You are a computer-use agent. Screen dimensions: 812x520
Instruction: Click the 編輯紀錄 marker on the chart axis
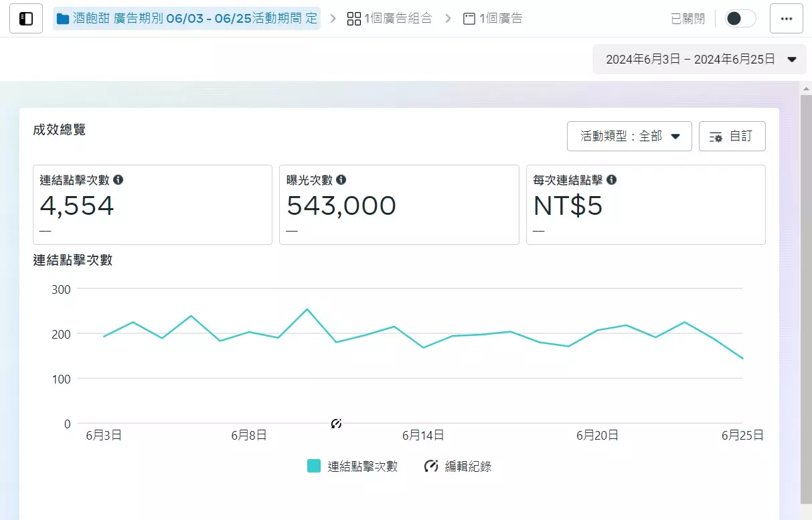pyautogui.click(x=336, y=423)
